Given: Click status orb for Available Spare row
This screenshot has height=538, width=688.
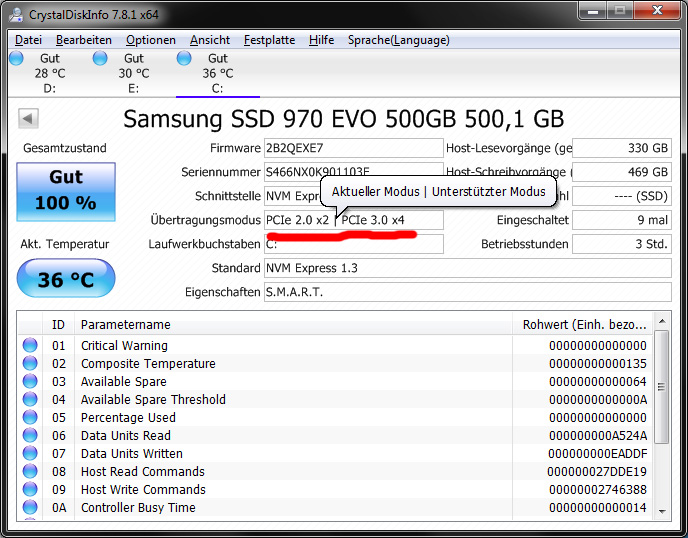Looking at the screenshot, I should click(x=30, y=381).
